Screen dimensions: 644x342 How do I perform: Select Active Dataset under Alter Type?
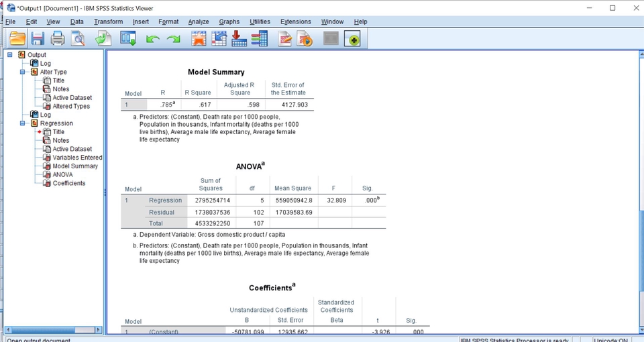click(72, 98)
